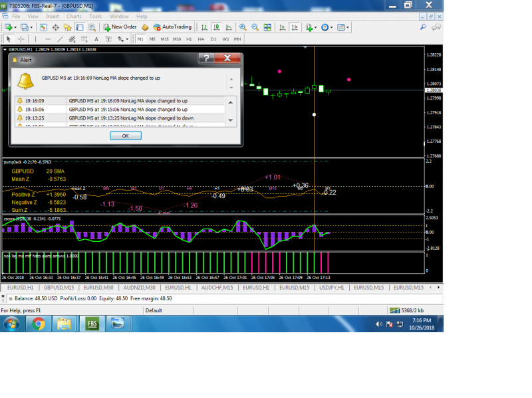Select M1 timeframe button
This screenshot has width=532, height=398.
140,39
